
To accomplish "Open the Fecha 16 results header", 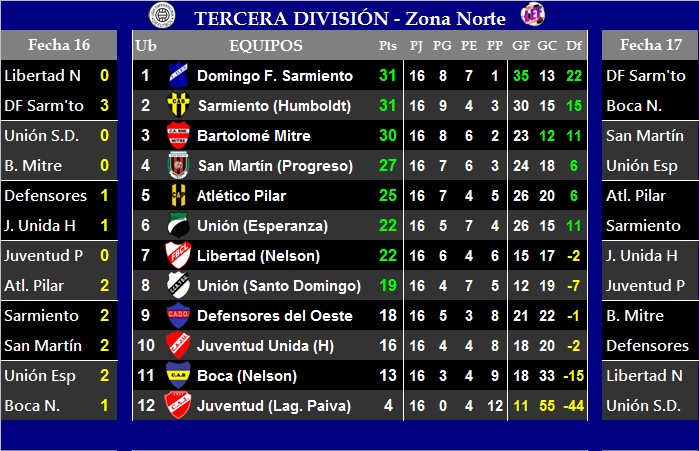I will click(59, 45).
